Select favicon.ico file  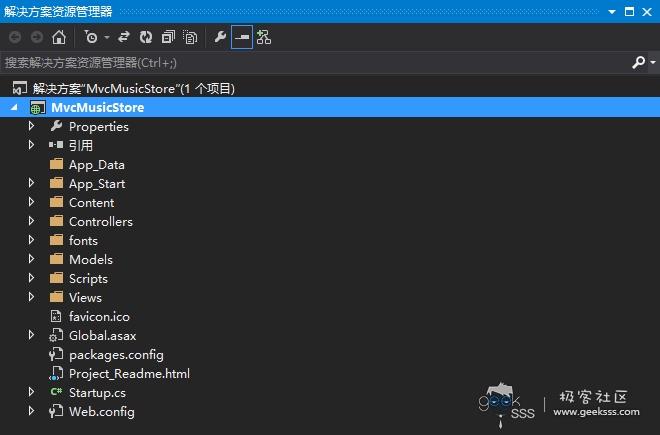pyautogui.click(x=99, y=317)
